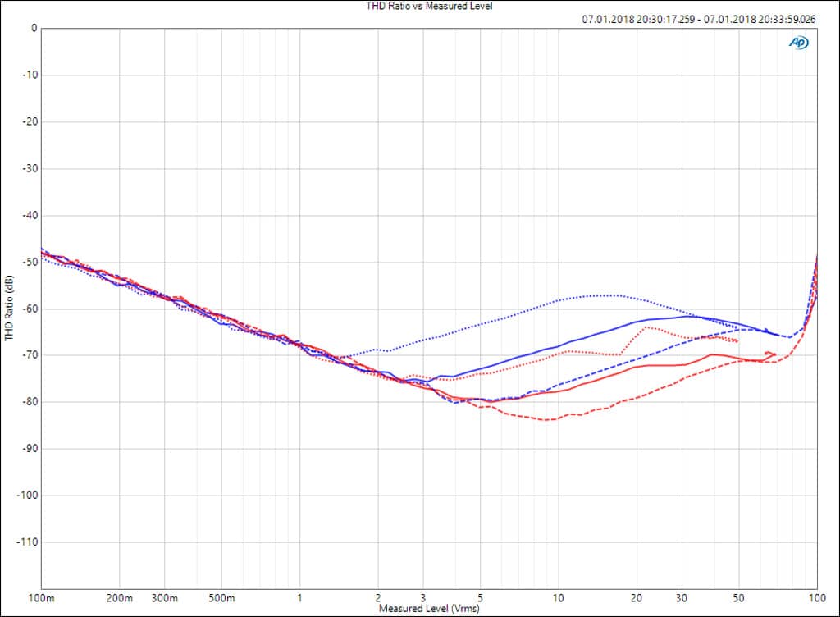Click the red dotted trace bump near 20 Vrms

coord(647,328)
